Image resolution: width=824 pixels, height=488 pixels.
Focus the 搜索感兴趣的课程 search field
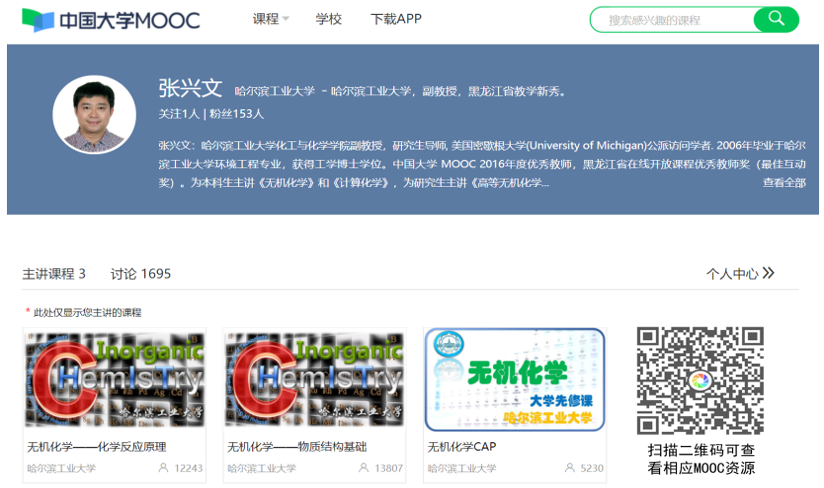click(673, 20)
